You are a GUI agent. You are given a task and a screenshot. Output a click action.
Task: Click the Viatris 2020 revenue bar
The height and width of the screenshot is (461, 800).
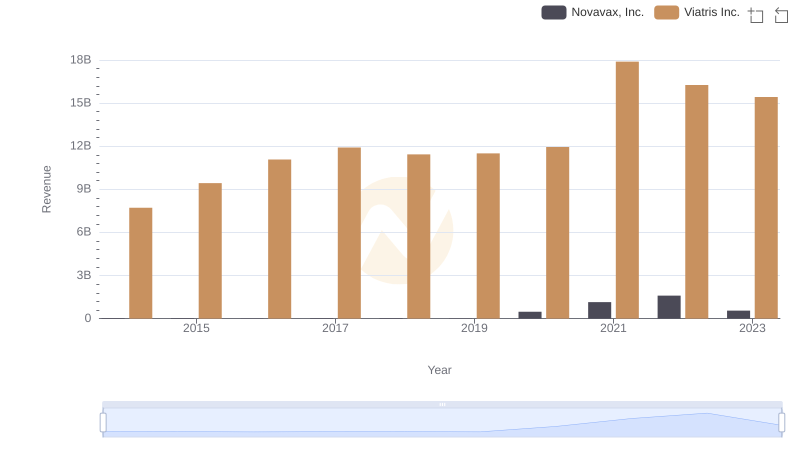click(558, 233)
